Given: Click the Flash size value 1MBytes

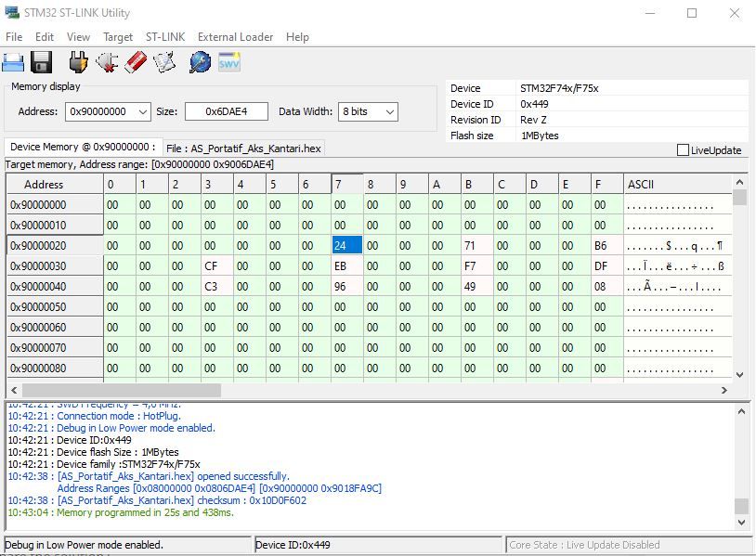Looking at the screenshot, I should (540, 136).
